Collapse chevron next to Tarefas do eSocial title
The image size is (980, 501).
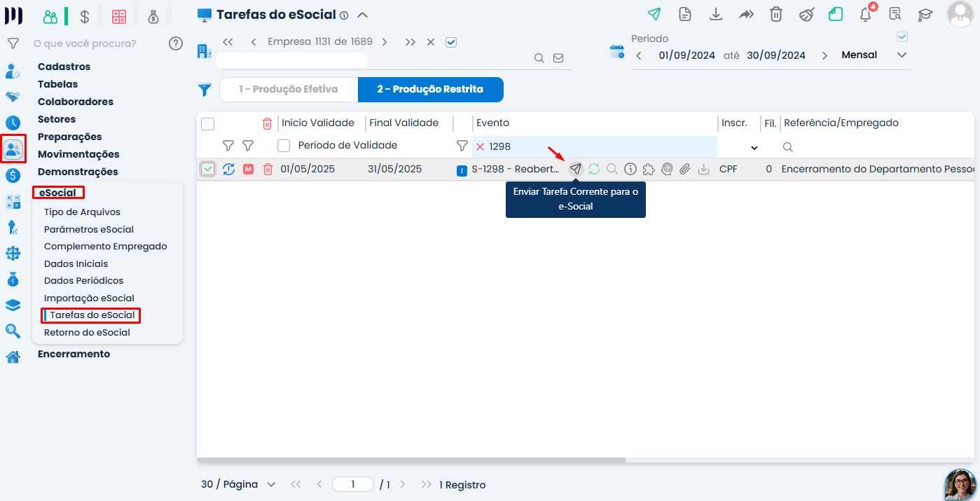[362, 15]
